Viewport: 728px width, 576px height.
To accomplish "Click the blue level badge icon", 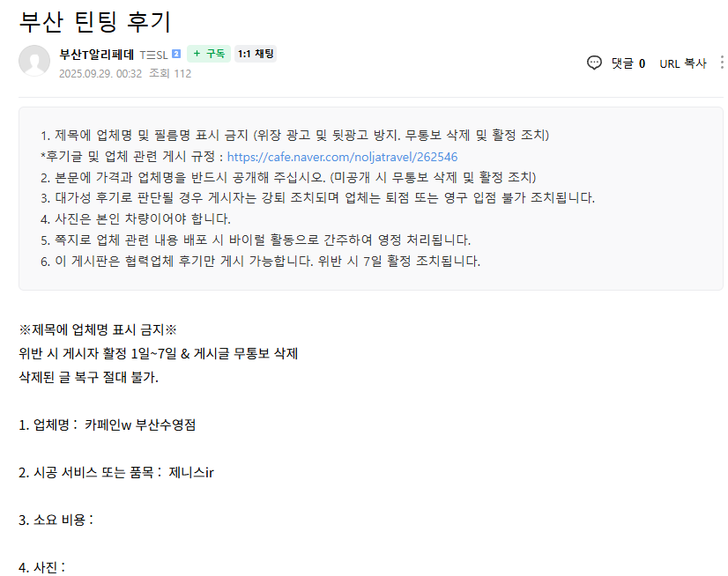I will point(176,54).
